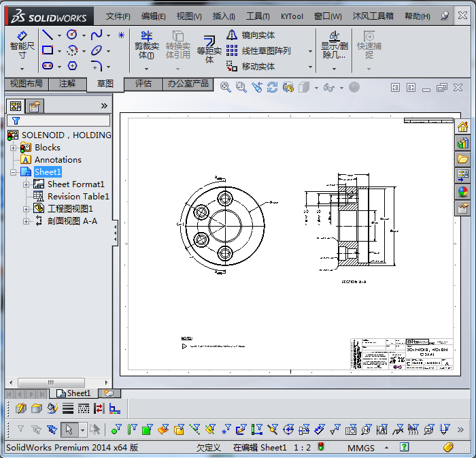
Task: Click the Sheet1 tab at bottom
Action: click(x=73, y=393)
